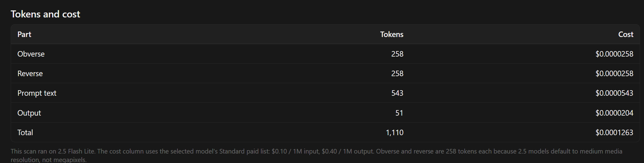Viewport: 644px width, 163px height.
Task: Click the Reverse cost value
Action: tap(614, 73)
